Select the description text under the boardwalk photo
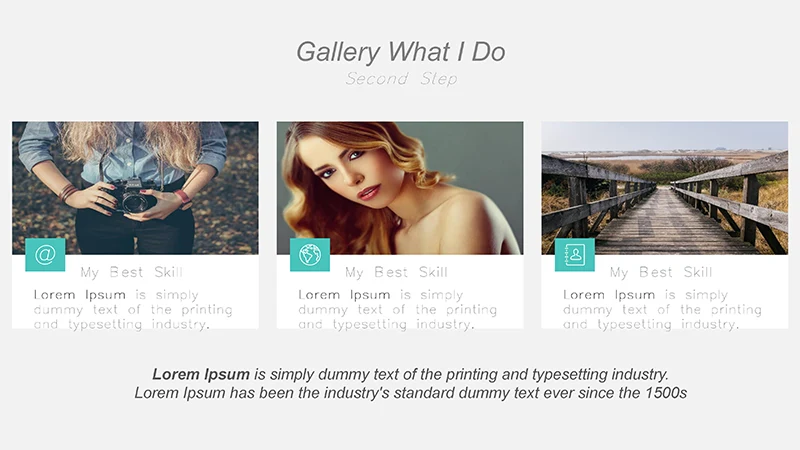Image resolution: width=800 pixels, height=450 pixels. click(662, 310)
